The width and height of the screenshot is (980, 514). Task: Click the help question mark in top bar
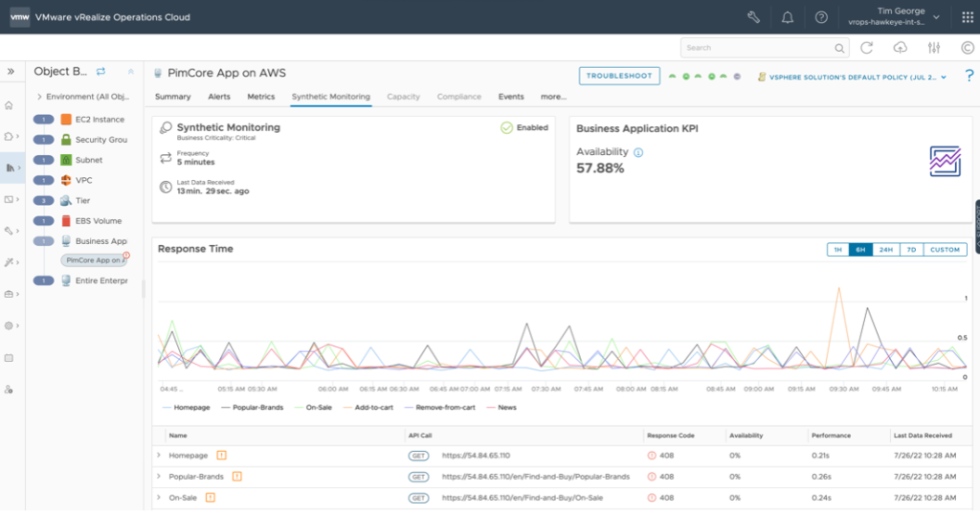tap(821, 17)
